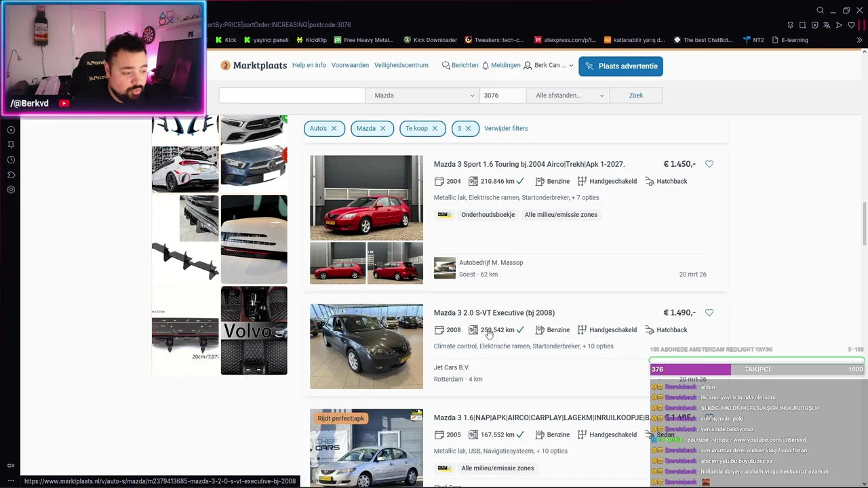Click the grey Mazda 3 Executive photo
Screen dimensions: 868x488
(x=366, y=346)
